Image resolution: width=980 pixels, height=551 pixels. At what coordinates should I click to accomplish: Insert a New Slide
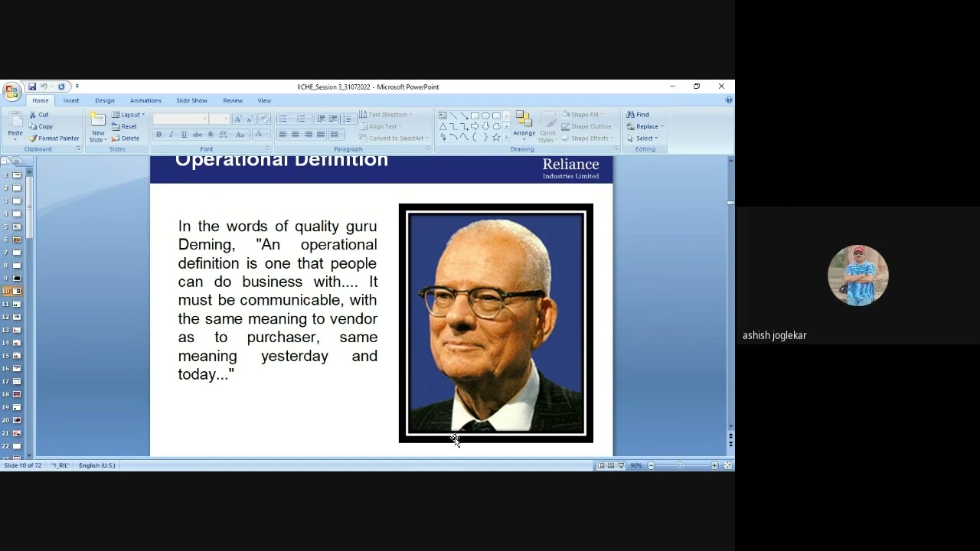pyautogui.click(x=97, y=127)
